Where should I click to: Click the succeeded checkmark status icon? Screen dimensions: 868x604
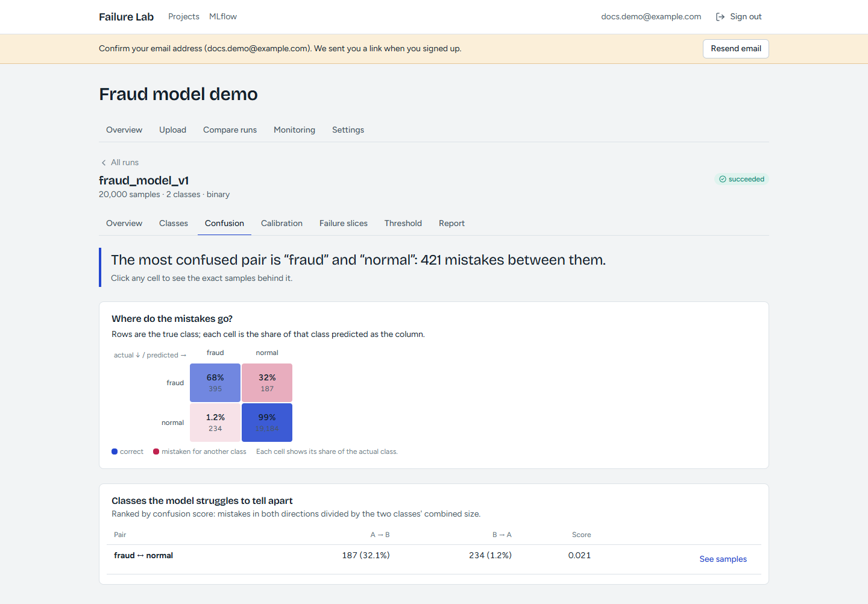[723, 179]
